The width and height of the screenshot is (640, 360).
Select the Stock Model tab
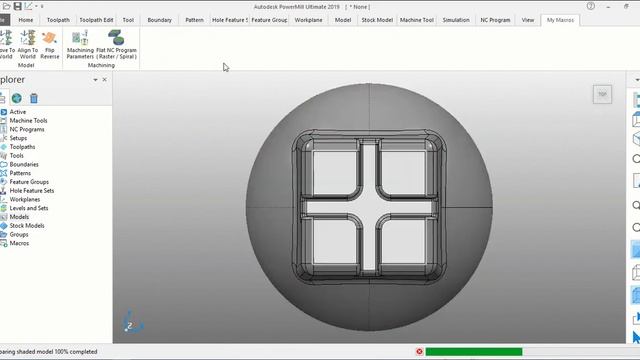point(377,20)
